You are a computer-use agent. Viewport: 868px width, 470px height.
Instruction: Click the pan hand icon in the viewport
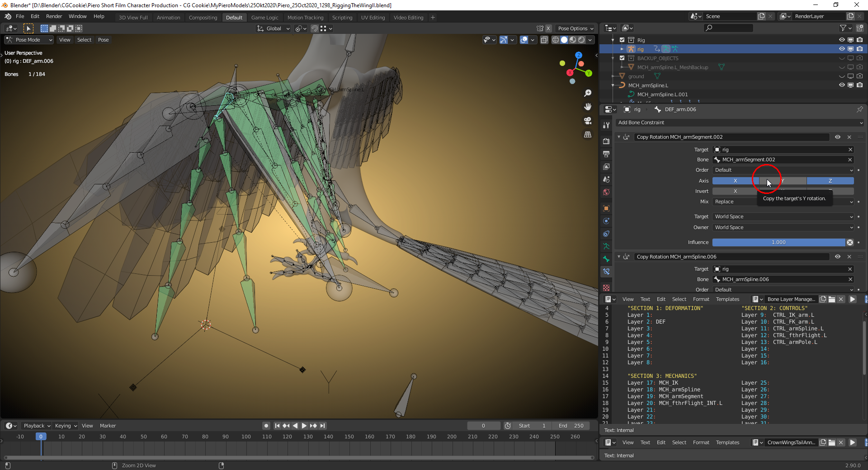(588, 107)
